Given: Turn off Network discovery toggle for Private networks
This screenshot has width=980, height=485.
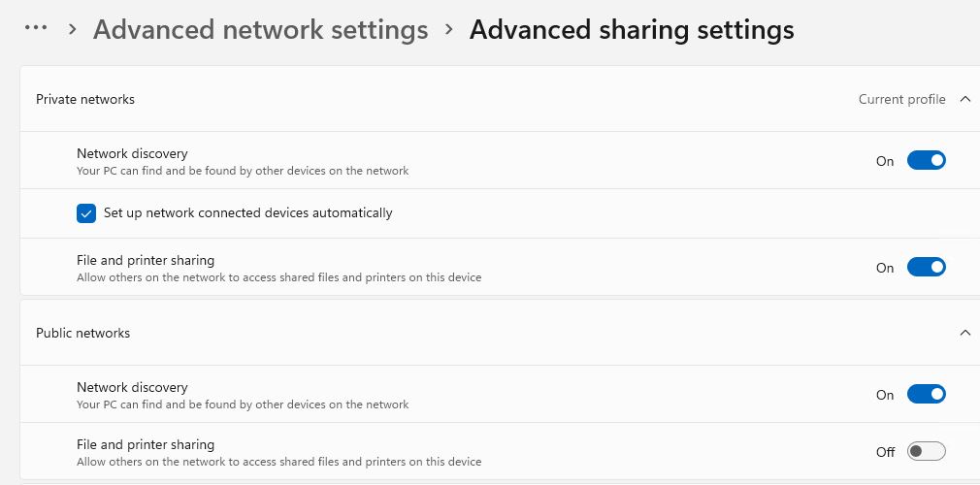Looking at the screenshot, I should 927,160.
